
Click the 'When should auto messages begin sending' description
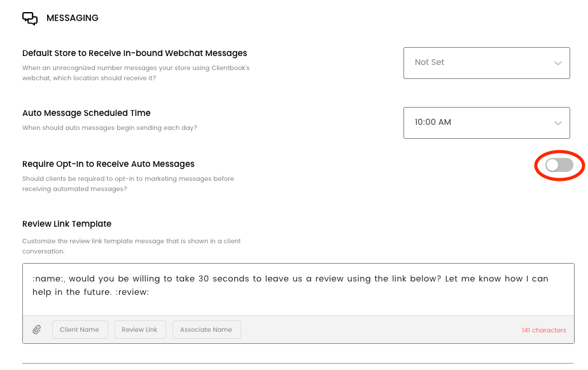109,128
